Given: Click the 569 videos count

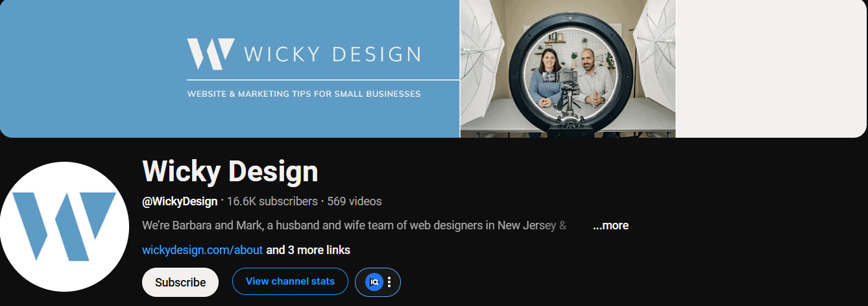Looking at the screenshot, I should [354, 201].
